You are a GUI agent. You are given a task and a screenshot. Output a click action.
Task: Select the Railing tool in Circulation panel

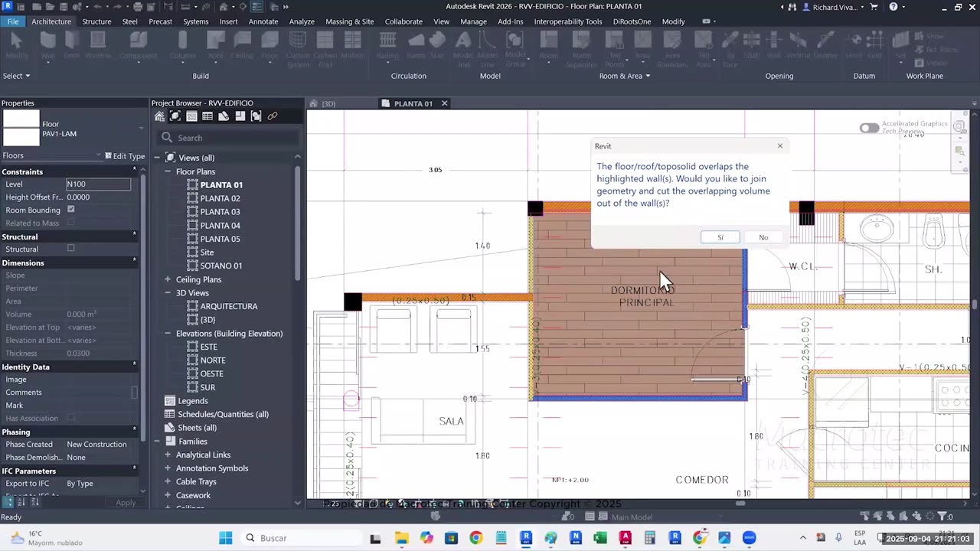(x=387, y=45)
